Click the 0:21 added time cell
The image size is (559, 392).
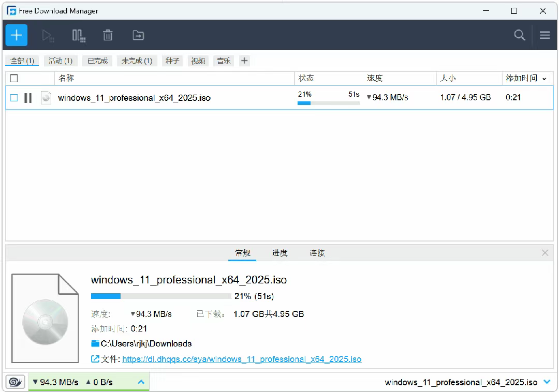tap(513, 97)
